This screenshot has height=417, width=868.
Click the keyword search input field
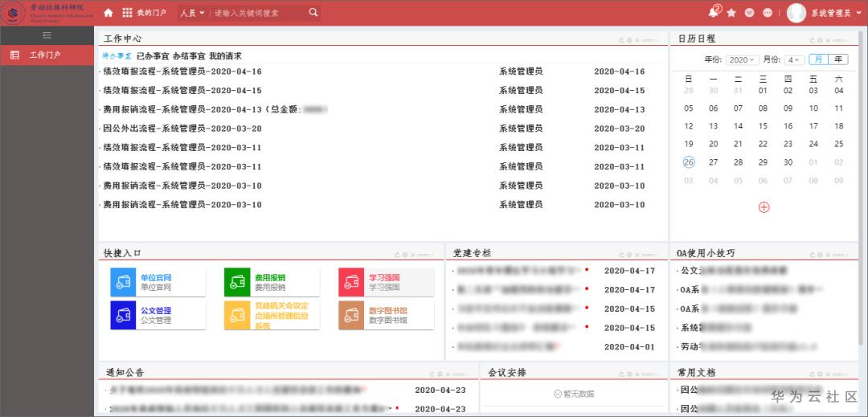pos(259,13)
